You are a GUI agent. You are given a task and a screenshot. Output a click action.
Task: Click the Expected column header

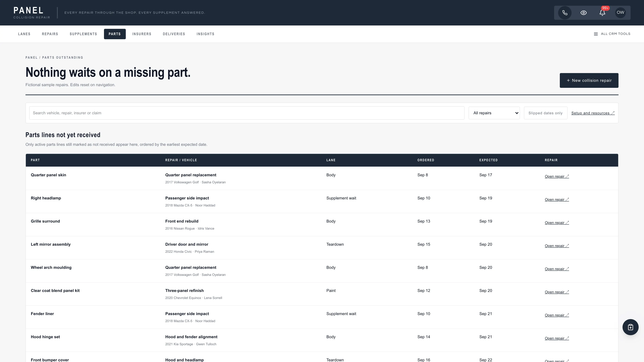488,160
